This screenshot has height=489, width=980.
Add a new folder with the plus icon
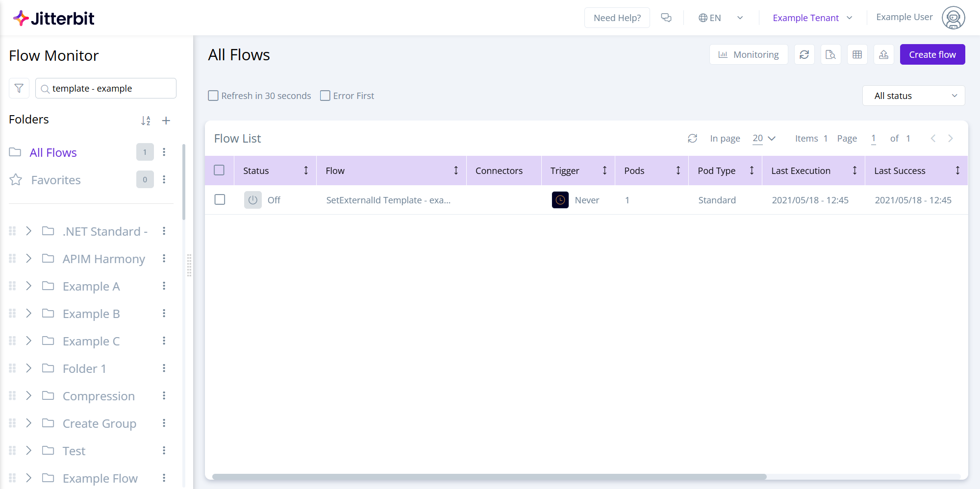pyautogui.click(x=166, y=120)
